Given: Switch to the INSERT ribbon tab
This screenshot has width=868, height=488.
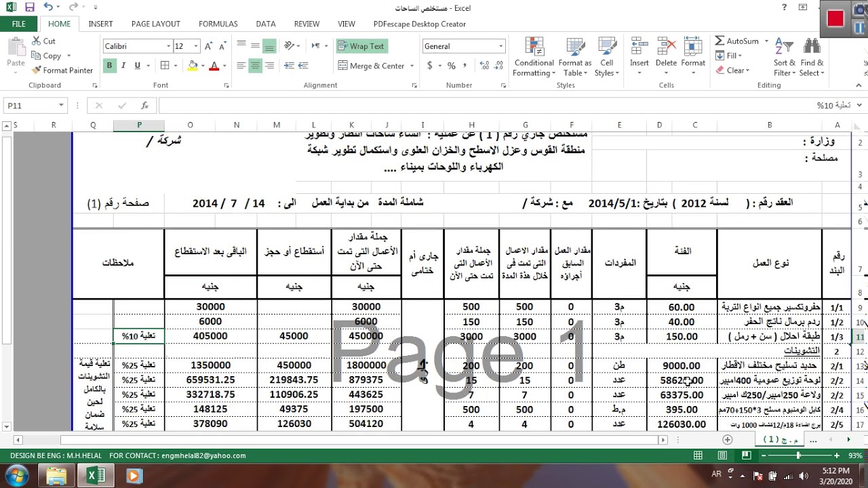Looking at the screenshot, I should 100,24.
